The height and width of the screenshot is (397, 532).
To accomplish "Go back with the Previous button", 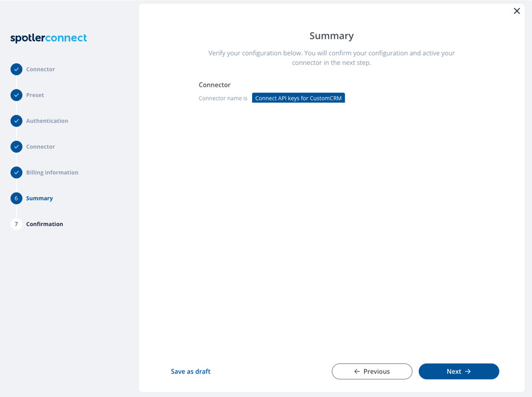I will 372,371.
